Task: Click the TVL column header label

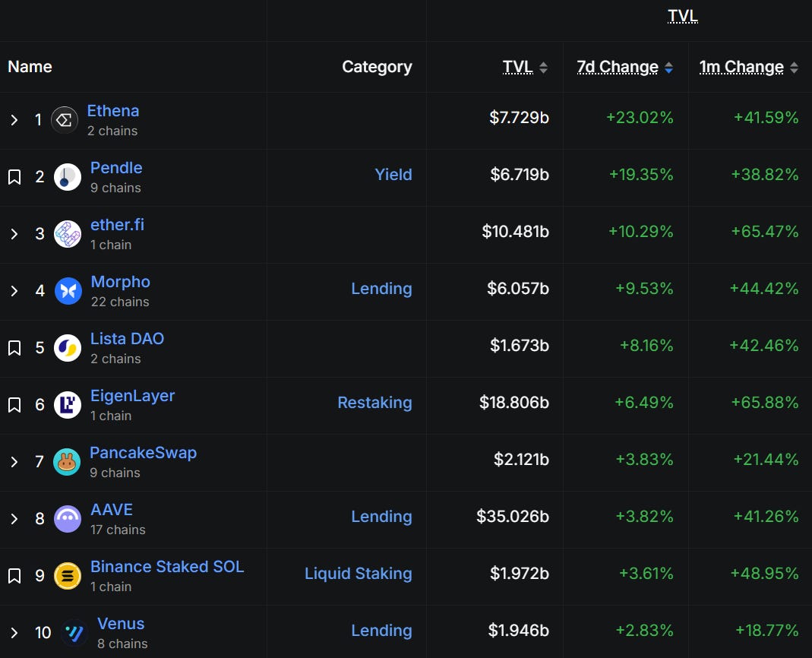Action: [x=518, y=67]
